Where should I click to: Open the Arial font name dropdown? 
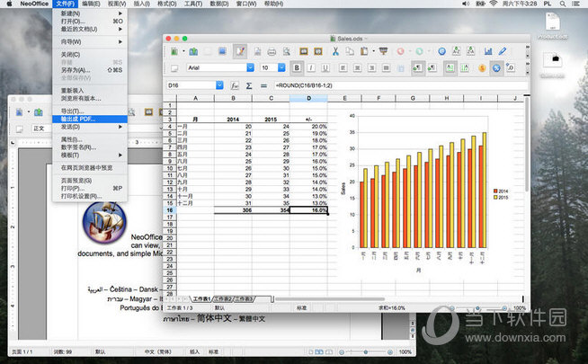coord(250,67)
